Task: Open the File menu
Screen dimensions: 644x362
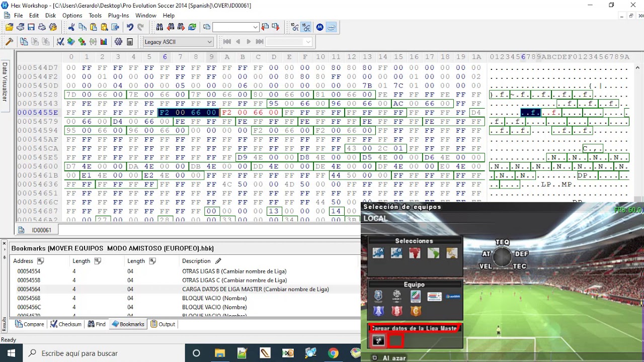Action: point(18,16)
